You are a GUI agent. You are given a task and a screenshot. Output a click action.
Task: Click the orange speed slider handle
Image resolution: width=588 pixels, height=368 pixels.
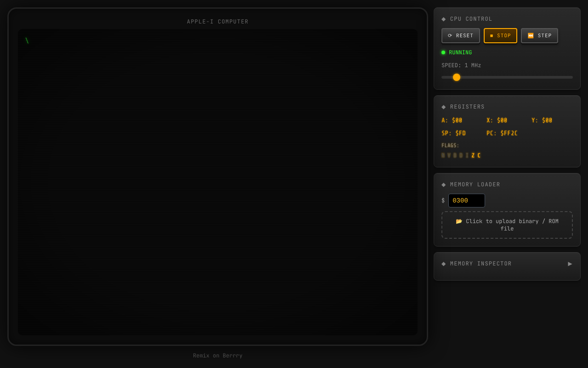[x=457, y=77]
